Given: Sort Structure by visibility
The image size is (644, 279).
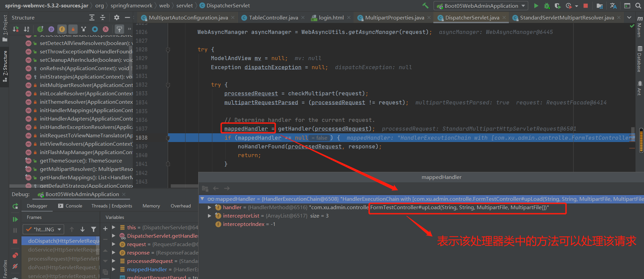Looking at the screenshot, I should point(16,29).
